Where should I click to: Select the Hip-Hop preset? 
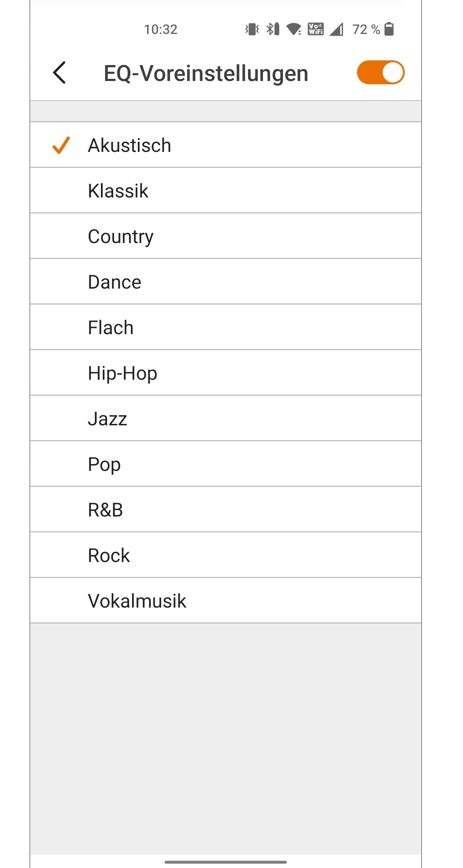click(226, 373)
